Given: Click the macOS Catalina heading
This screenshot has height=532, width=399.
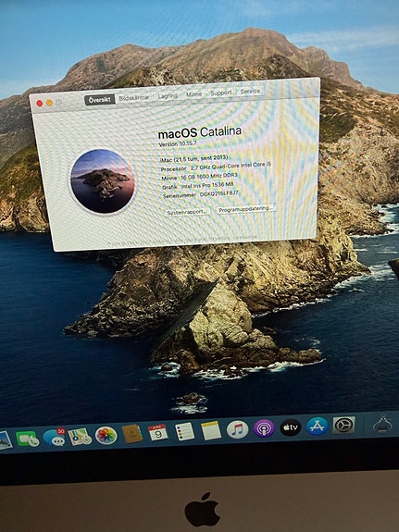Looking at the screenshot, I should [200, 132].
